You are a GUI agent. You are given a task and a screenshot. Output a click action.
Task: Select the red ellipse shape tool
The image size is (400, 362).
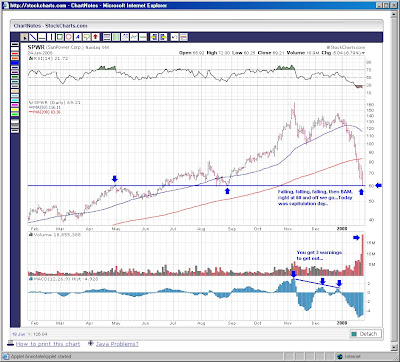(69, 37)
